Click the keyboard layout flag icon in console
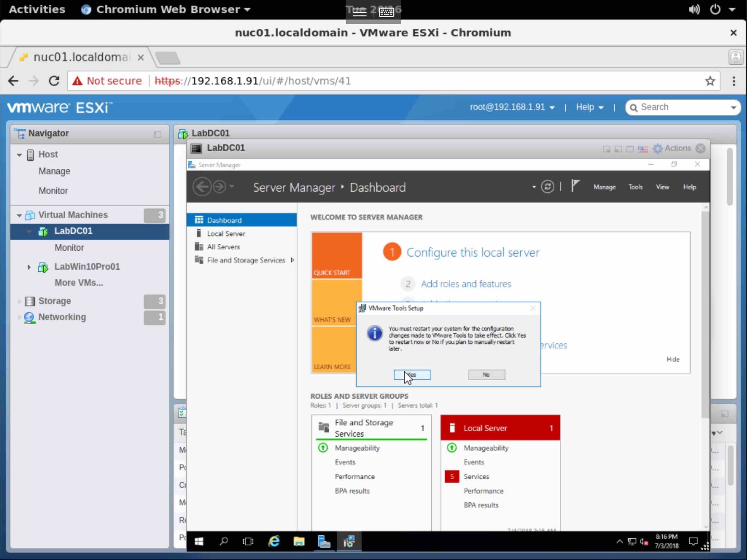The image size is (747, 560). tap(642, 149)
